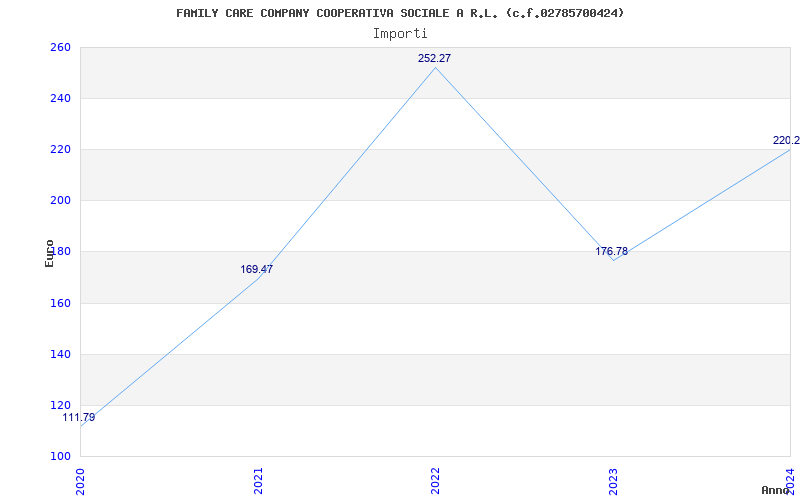Screen dimensions: 800x500
Task: Click the 2023 x-axis label
Action: click(x=613, y=481)
